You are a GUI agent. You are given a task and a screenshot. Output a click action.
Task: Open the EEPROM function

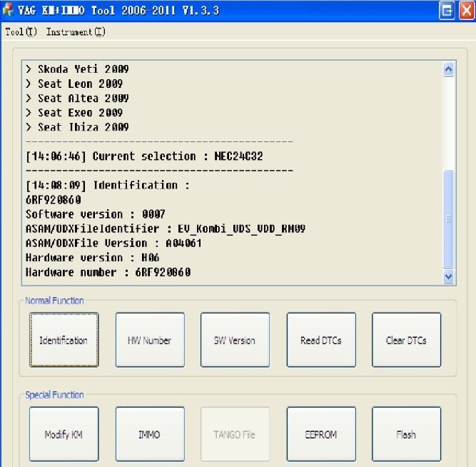point(321,434)
